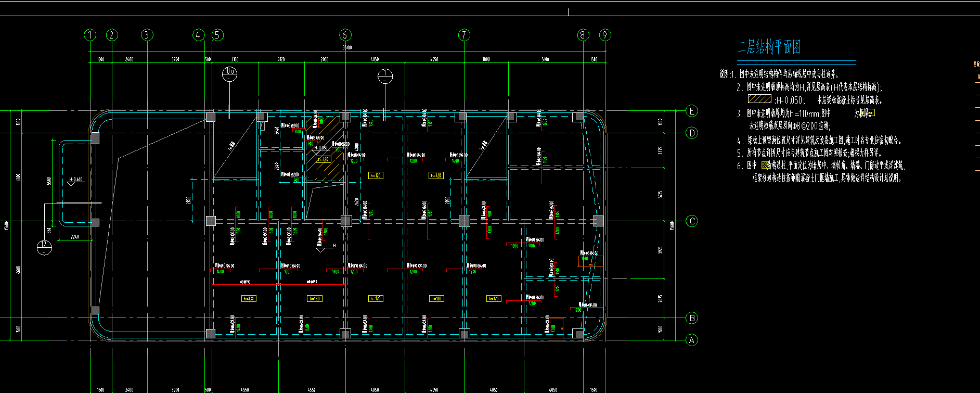The height and width of the screenshot is (393, 980).
Task: Select the column at axes 8 and C
Action: [x=598, y=221]
